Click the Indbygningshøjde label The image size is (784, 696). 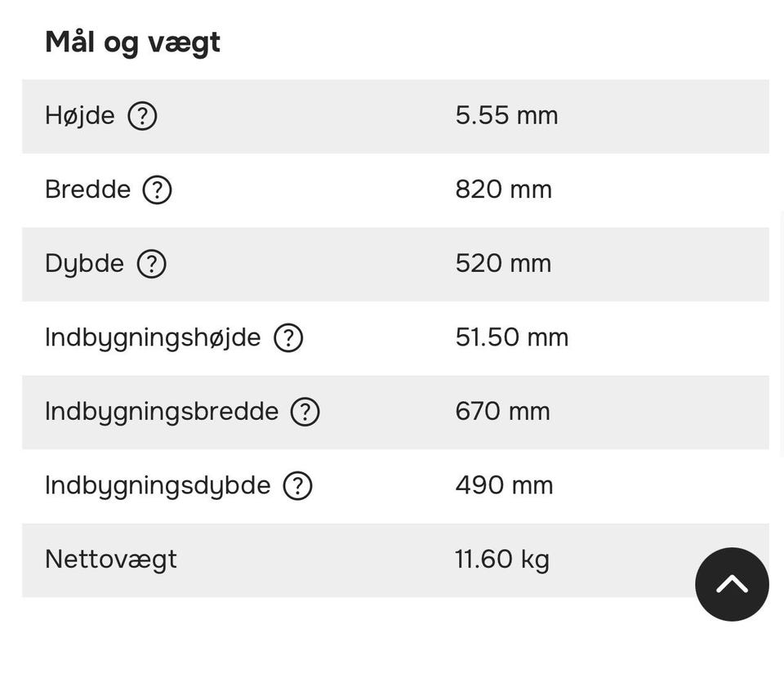point(153,337)
